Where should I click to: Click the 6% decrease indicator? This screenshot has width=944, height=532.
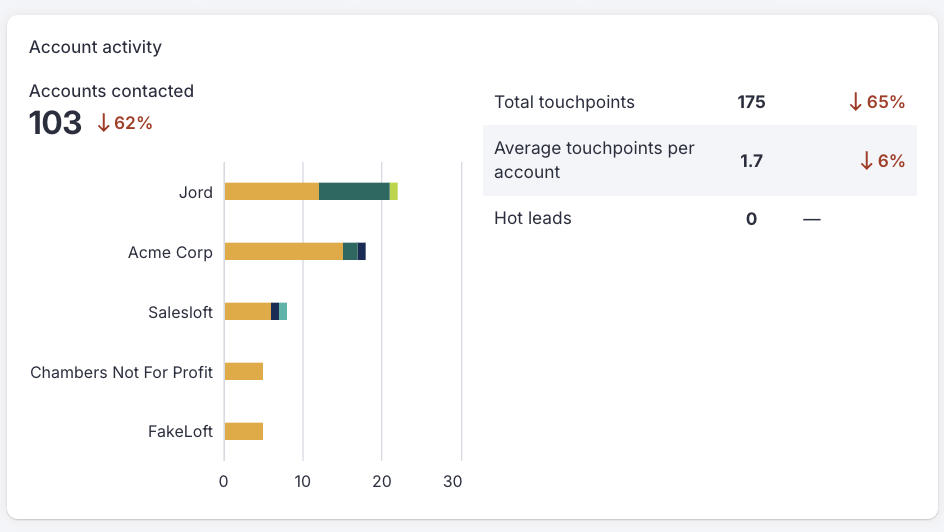[883, 161]
